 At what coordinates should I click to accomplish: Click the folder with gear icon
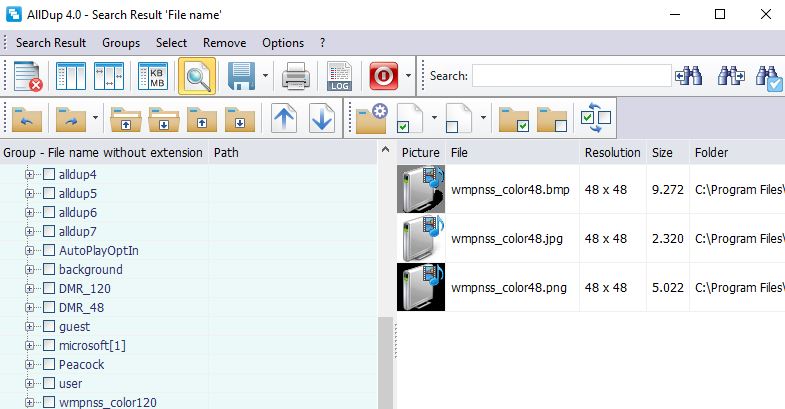(371, 118)
